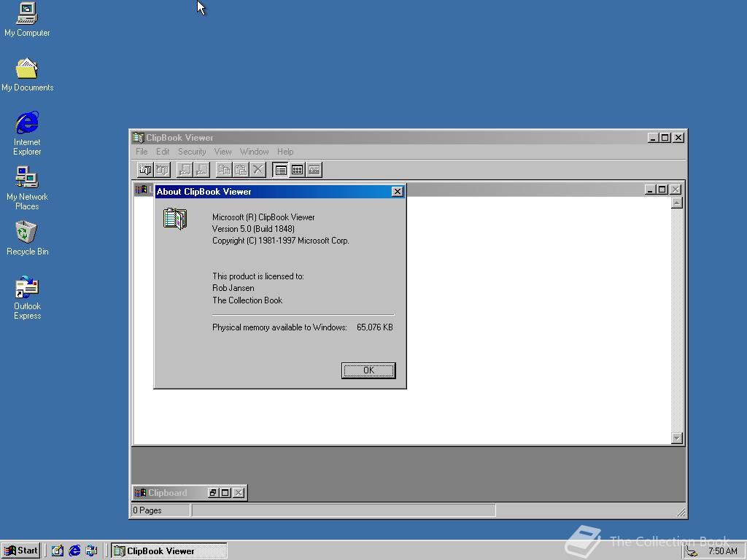Select the Recycle Bin desktop icon
The height and width of the screenshot is (560, 747).
[27, 238]
